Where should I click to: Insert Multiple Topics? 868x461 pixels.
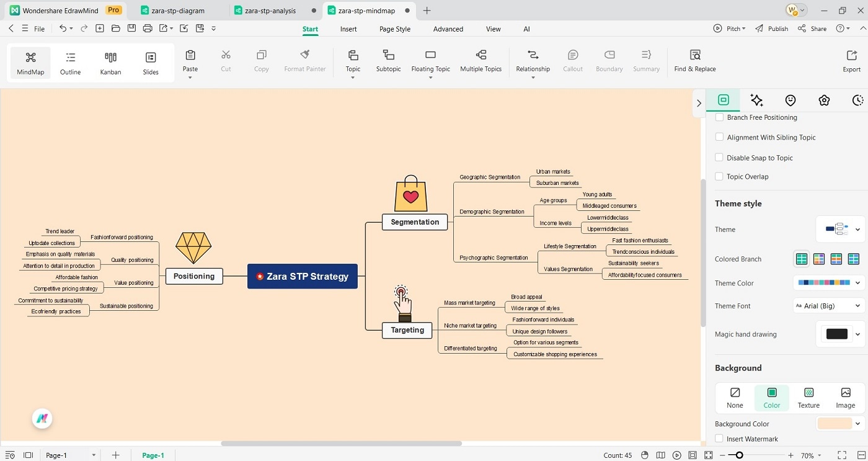click(481, 61)
